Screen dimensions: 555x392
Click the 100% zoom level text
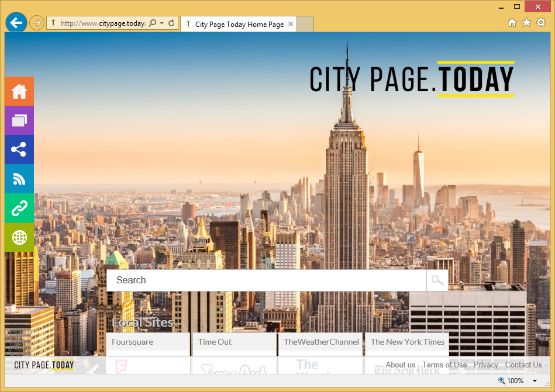[x=515, y=381]
